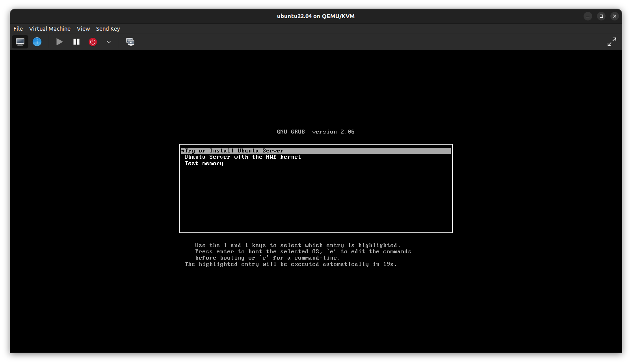Image resolution: width=632 pixels, height=364 pixels.
Task: Show the graphical console view
Action: click(x=20, y=42)
